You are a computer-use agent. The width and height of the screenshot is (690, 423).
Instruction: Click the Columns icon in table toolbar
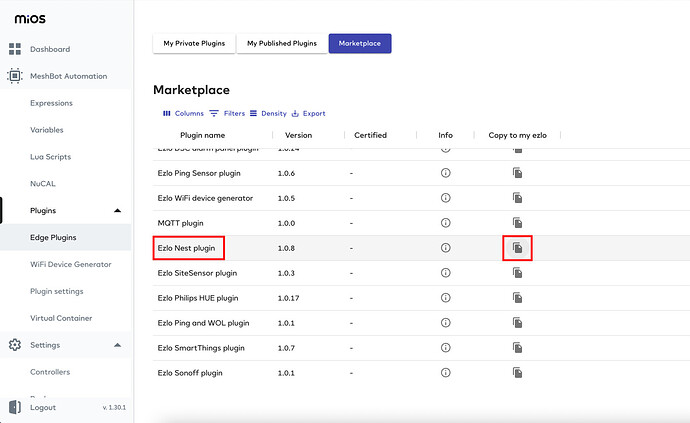pyautogui.click(x=167, y=114)
